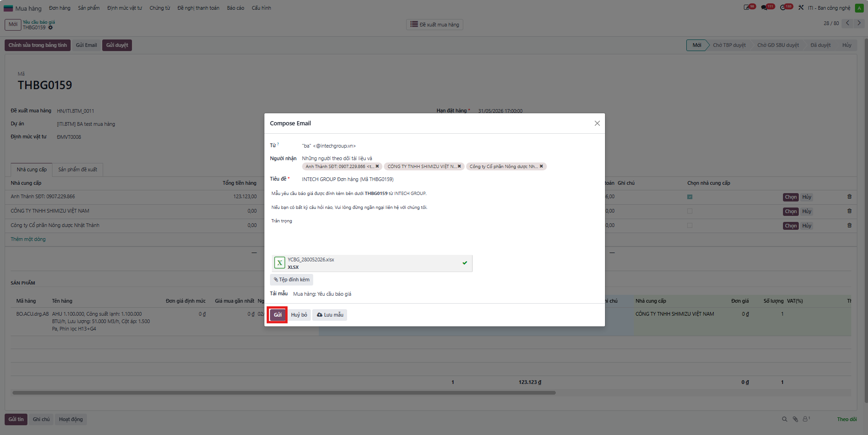The width and height of the screenshot is (868, 435).
Task: Open the followers person icon
Action: [x=806, y=419]
